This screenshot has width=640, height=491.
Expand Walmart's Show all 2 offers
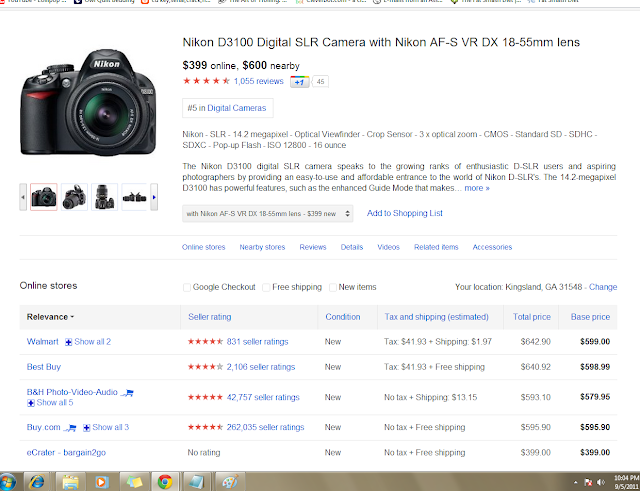(88, 342)
